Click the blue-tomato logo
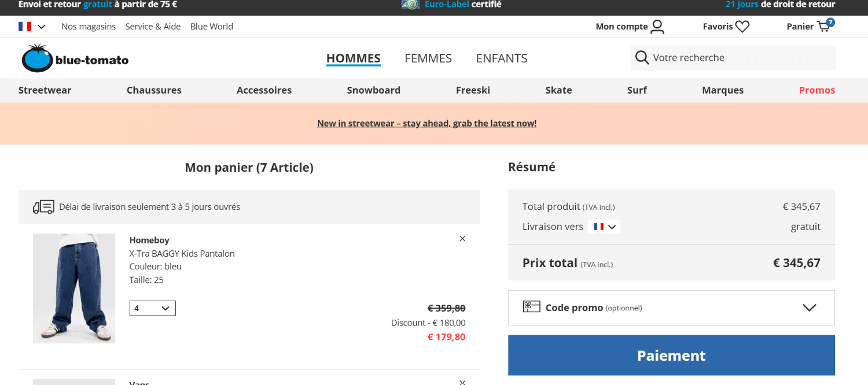 [x=75, y=58]
